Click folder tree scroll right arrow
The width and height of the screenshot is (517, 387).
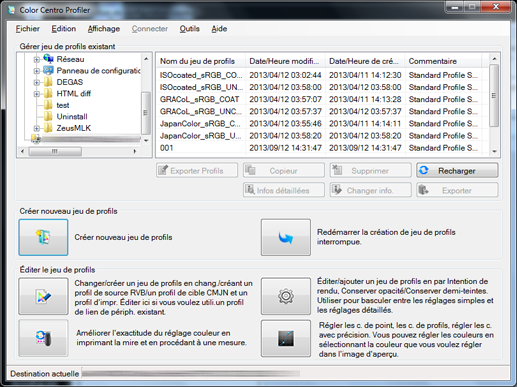point(135,151)
